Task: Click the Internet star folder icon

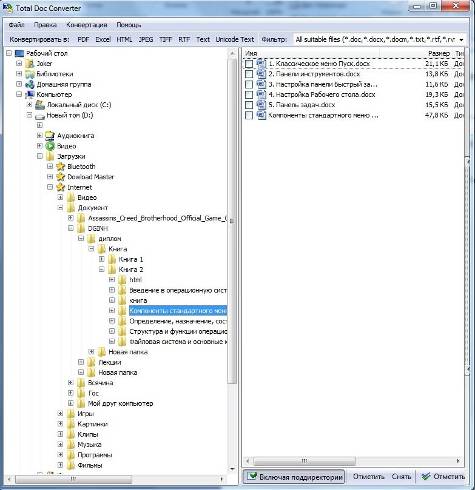Action: 60,187
